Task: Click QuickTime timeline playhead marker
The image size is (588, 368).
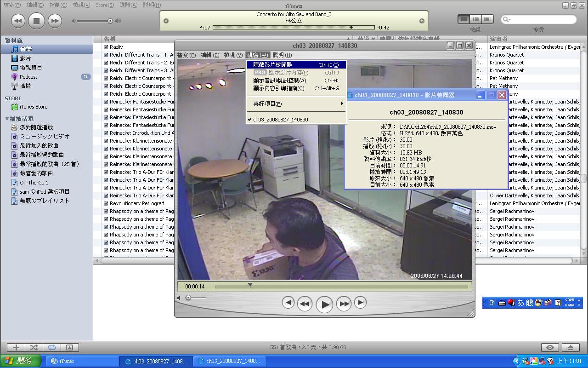Action: (250, 285)
